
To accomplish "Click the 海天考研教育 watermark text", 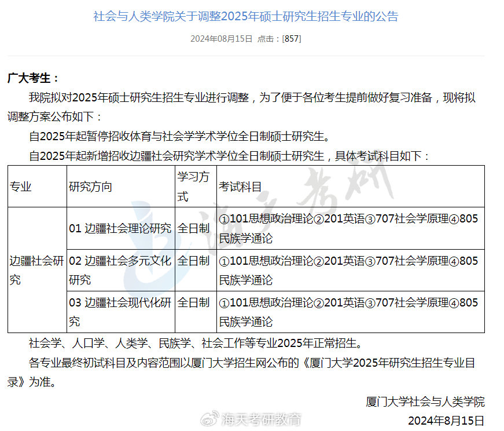I will click(x=262, y=419).
